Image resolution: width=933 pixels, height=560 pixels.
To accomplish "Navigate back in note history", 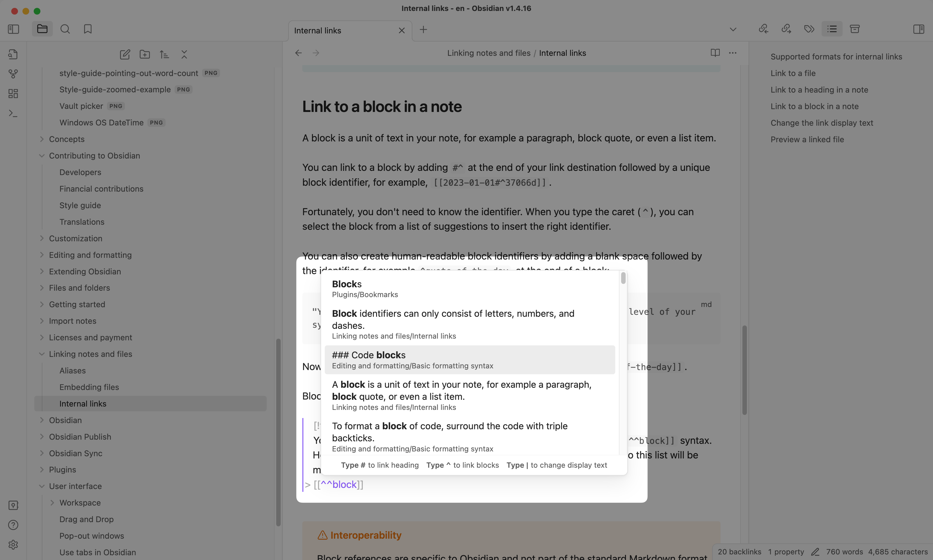I will pos(299,53).
